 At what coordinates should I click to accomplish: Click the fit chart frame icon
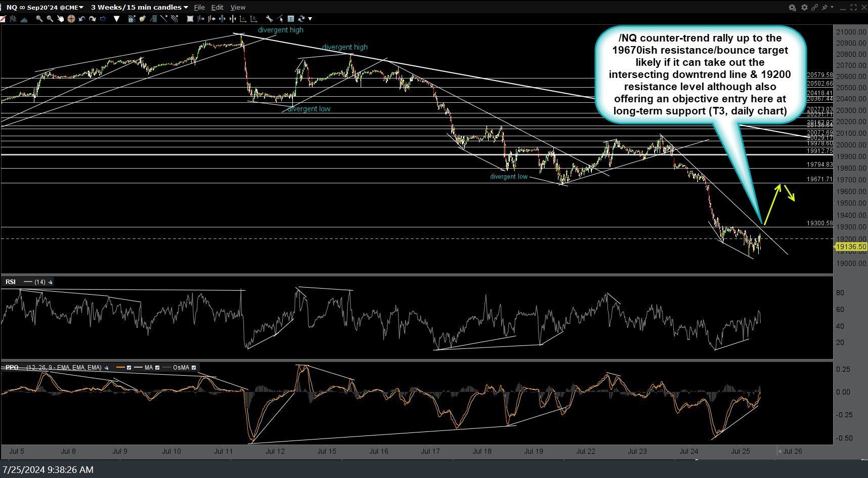click(x=190, y=19)
